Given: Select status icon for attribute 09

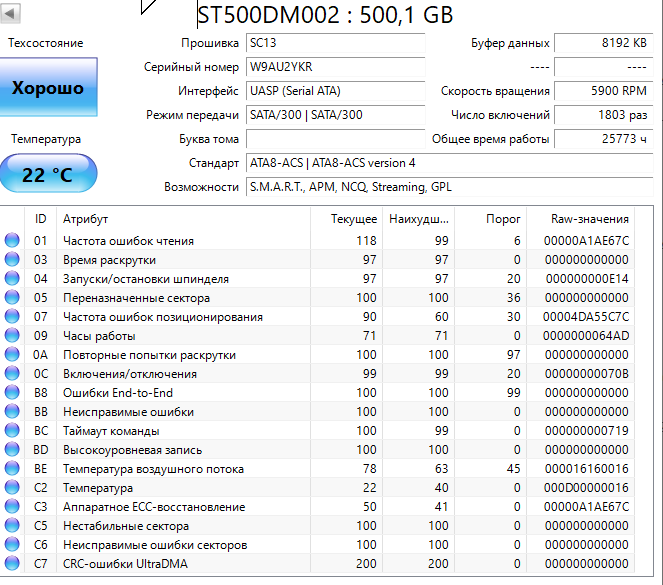Looking at the screenshot, I should point(12,335).
